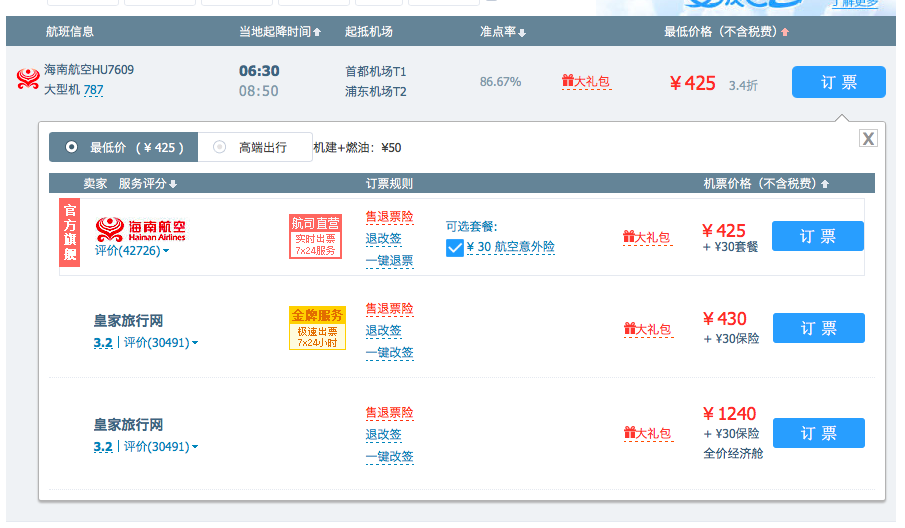Open 售退票险 link in ¥1240 row
Viewport: 905px width, 528px height.
tap(390, 413)
